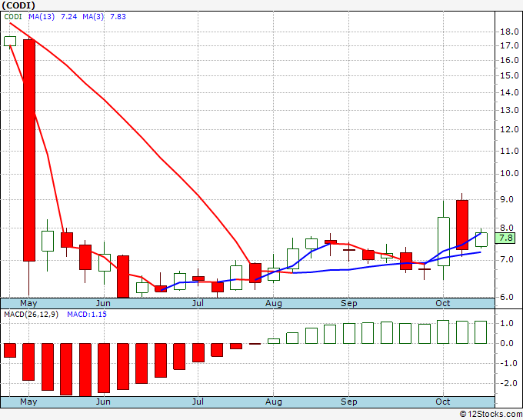
Task: Click Aug on the price chart axis
Action: (x=274, y=303)
